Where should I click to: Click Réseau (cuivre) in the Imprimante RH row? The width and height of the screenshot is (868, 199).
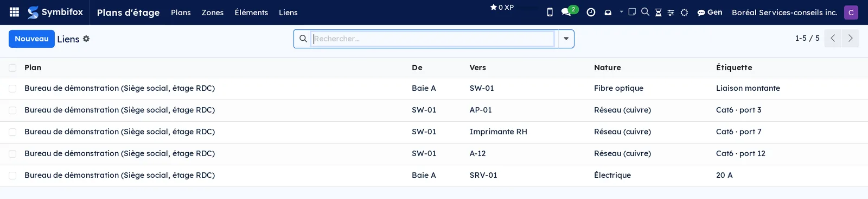tap(622, 132)
